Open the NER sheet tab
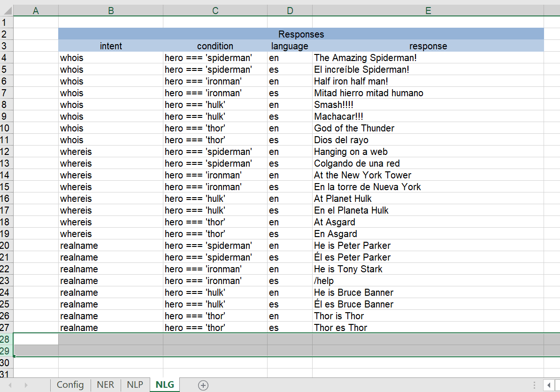This screenshot has height=392, width=560. (x=105, y=385)
